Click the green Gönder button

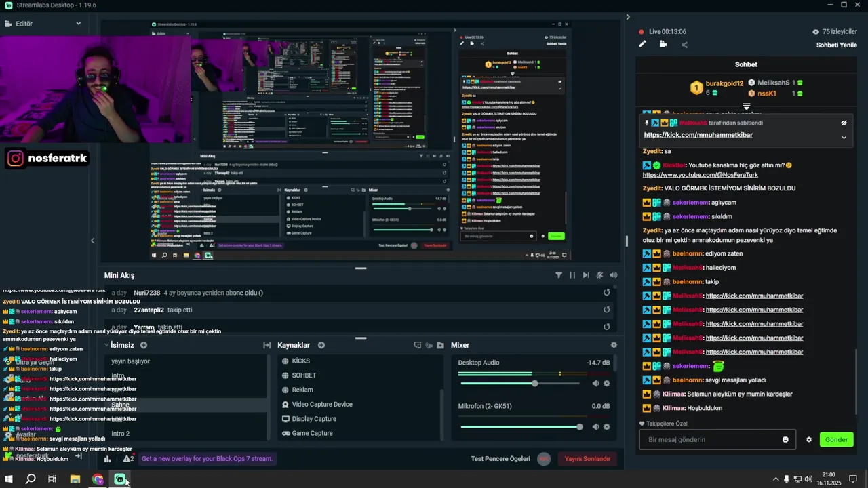[x=836, y=440]
